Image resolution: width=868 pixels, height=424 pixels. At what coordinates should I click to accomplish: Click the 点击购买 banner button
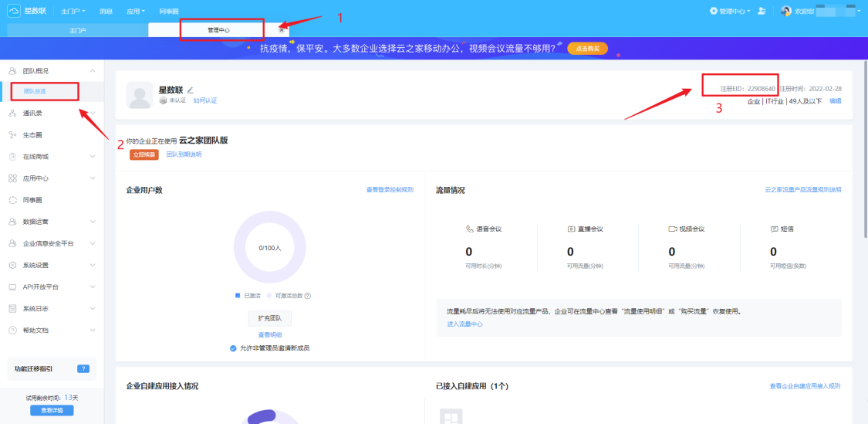587,49
